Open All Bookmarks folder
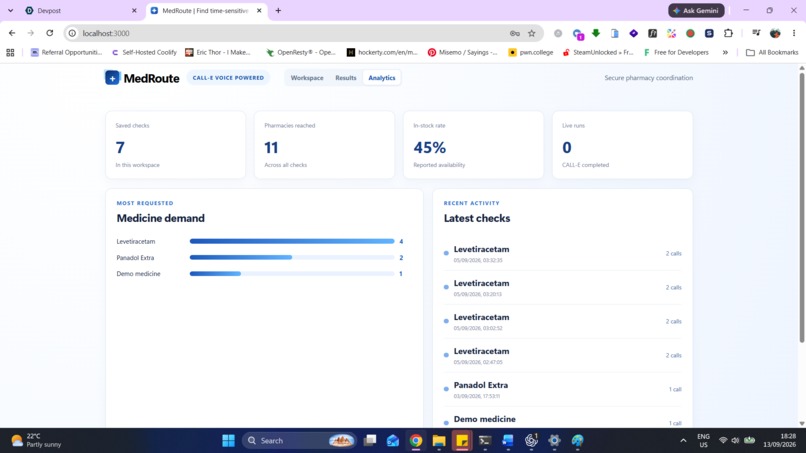 tap(772, 52)
